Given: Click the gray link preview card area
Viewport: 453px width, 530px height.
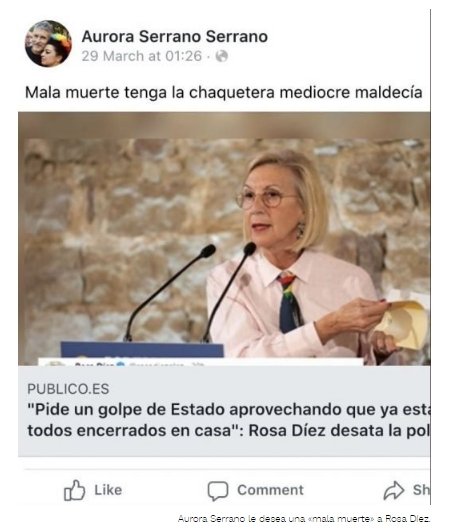Looking at the screenshot, I should 224,411.
